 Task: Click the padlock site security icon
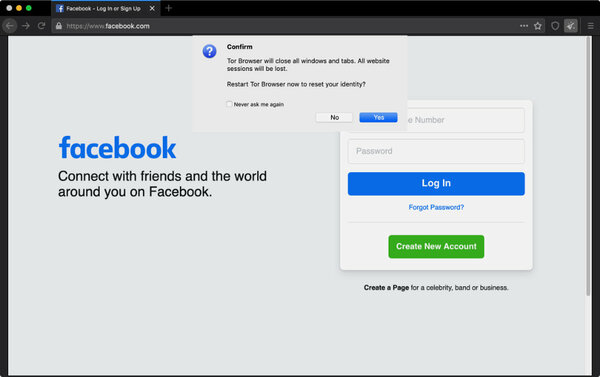tap(59, 26)
